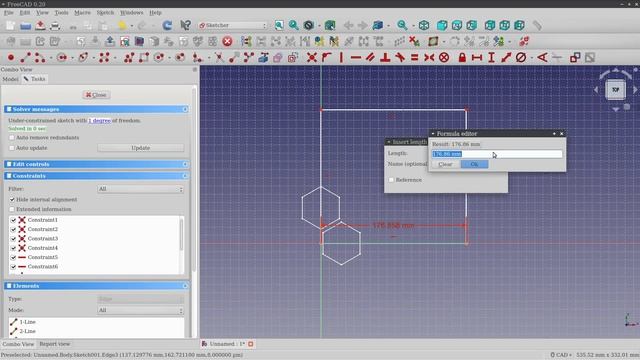The height and width of the screenshot is (360, 640).
Task: Uncheck Hide internal alignment
Action: point(12,200)
